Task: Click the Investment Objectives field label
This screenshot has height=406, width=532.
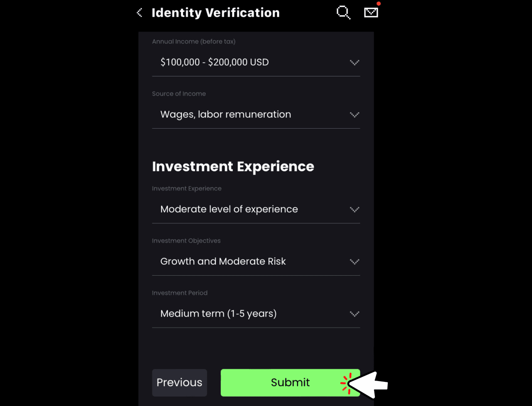Action: point(186,241)
